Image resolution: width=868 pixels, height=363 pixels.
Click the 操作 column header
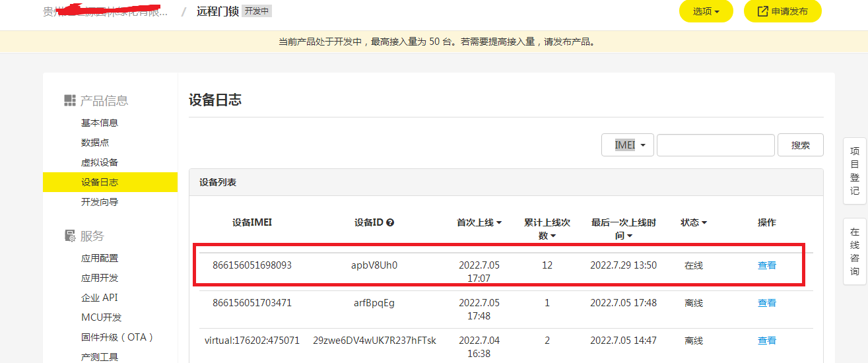[767, 222]
